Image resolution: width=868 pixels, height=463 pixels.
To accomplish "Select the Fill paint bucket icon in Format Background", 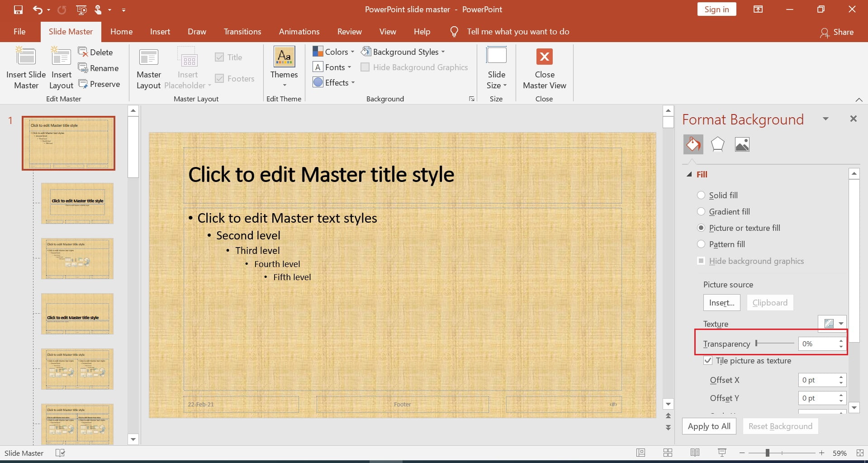I will coord(693,144).
